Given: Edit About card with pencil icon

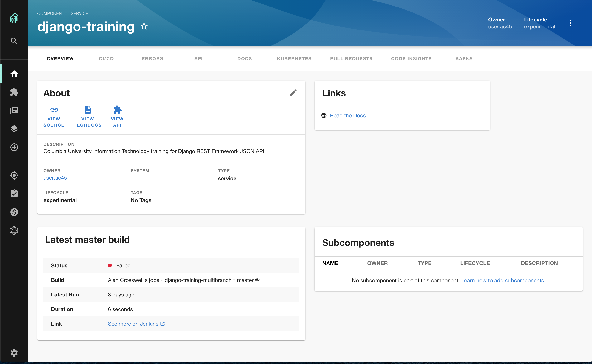Looking at the screenshot, I should pyautogui.click(x=293, y=93).
